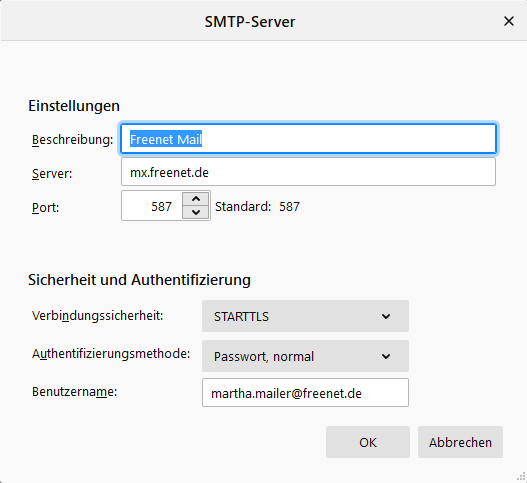Click the SMTP-Server title bar text
The width and height of the screenshot is (527, 483).
[x=250, y=22]
